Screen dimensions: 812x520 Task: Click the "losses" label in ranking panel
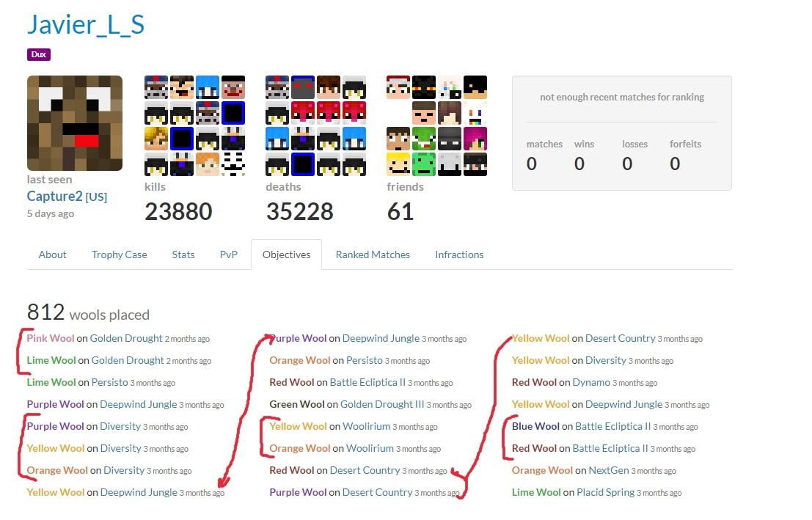[x=635, y=144]
